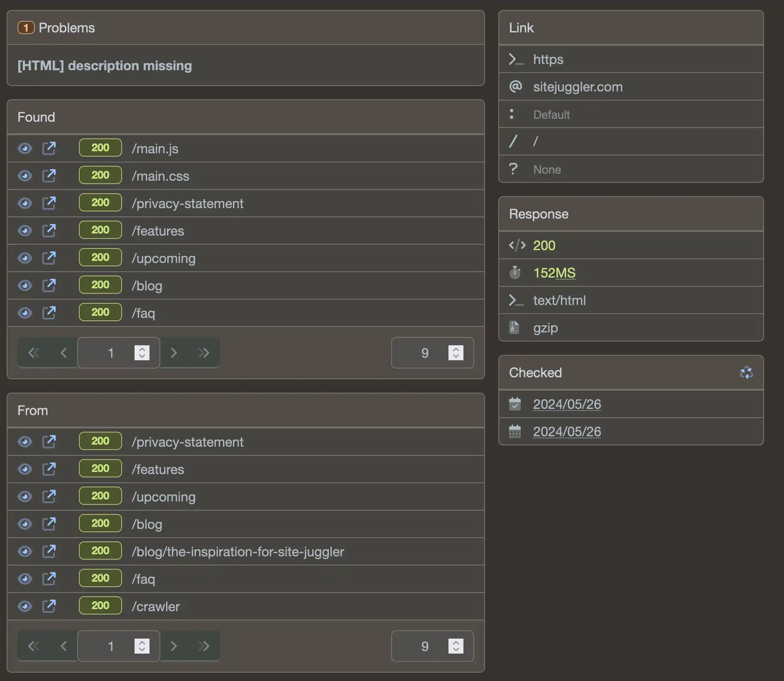View /upcoming details in Found list

[25, 258]
